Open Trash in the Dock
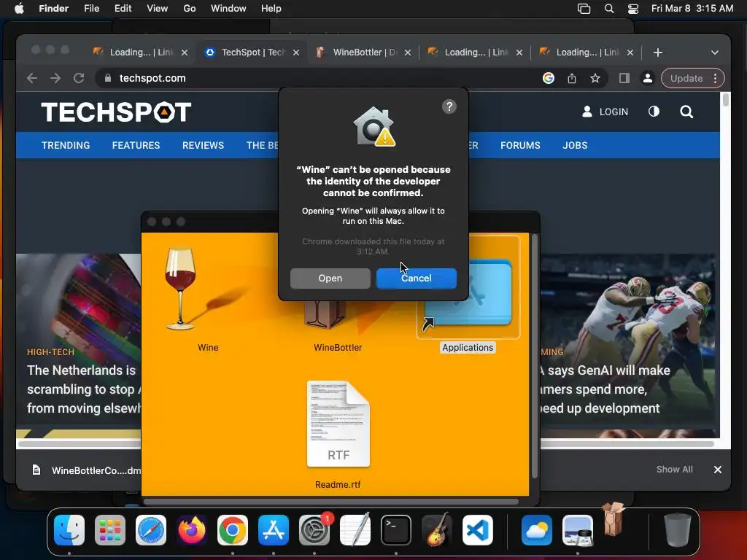 [x=678, y=529]
